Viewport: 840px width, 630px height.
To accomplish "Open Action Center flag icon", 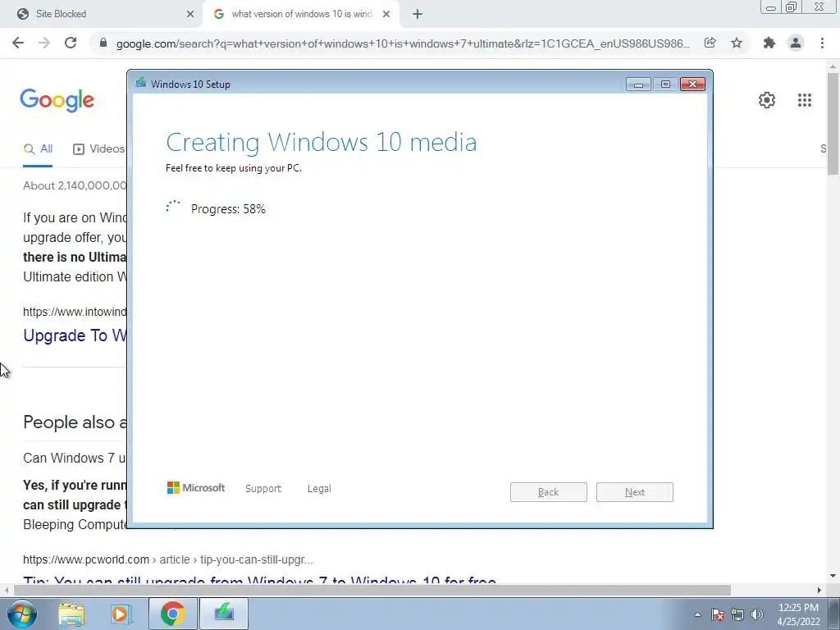I will [718, 614].
